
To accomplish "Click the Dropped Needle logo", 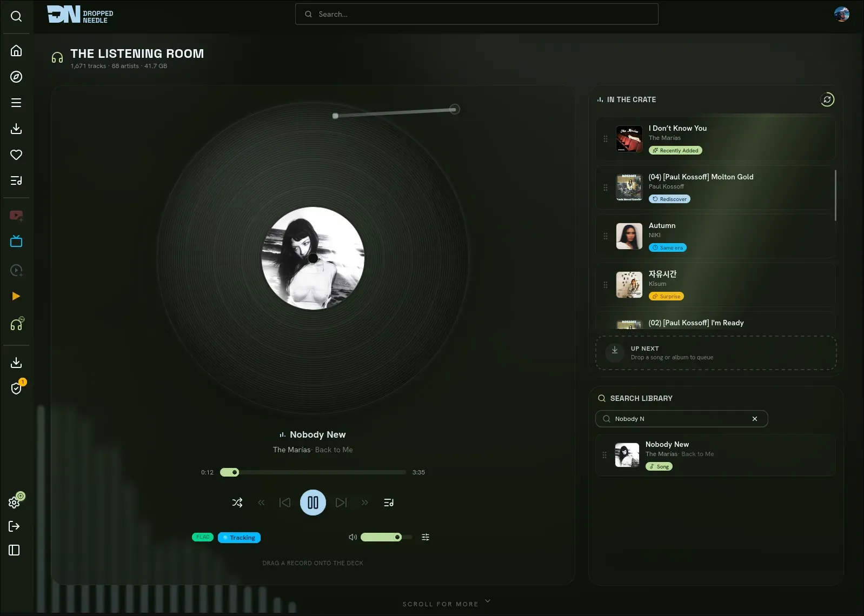I will pyautogui.click(x=80, y=15).
